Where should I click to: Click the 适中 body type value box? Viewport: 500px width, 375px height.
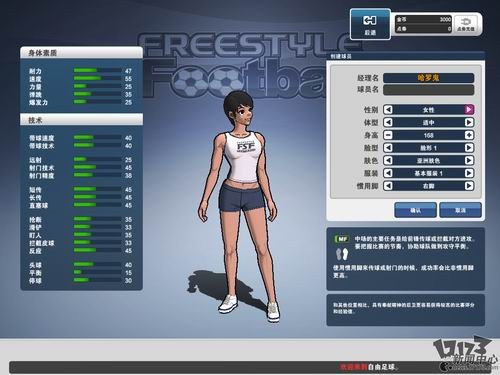tap(428, 122)
